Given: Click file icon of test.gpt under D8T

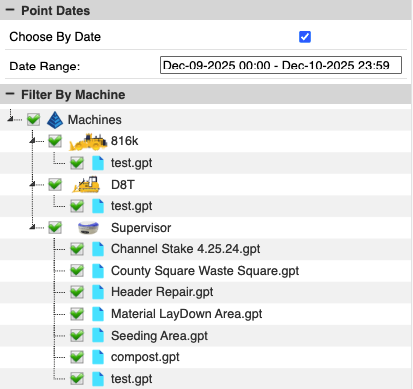Looking at the screenshot, I should pos(98,206).
